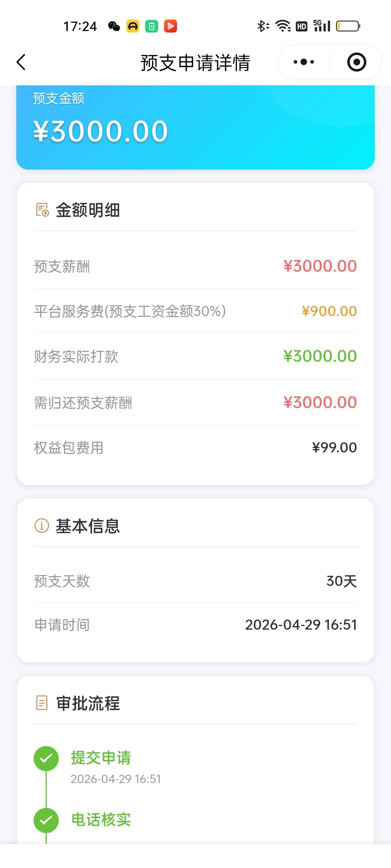Tap the 金额明细 section icon
391x868 pixels.
tap(42, 210)
